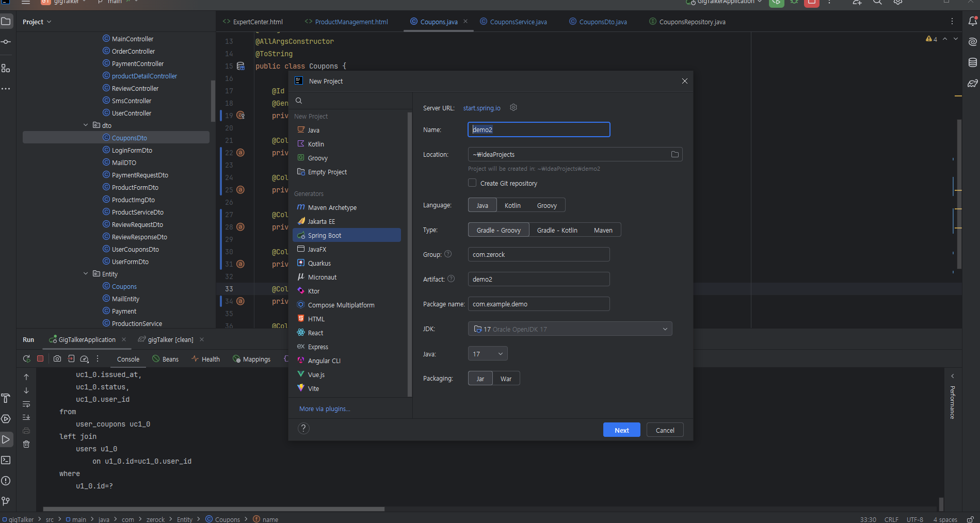The image size is (980, 523).
Task: Open the Java version 17 dropdown
Action: tap(488, 354)
